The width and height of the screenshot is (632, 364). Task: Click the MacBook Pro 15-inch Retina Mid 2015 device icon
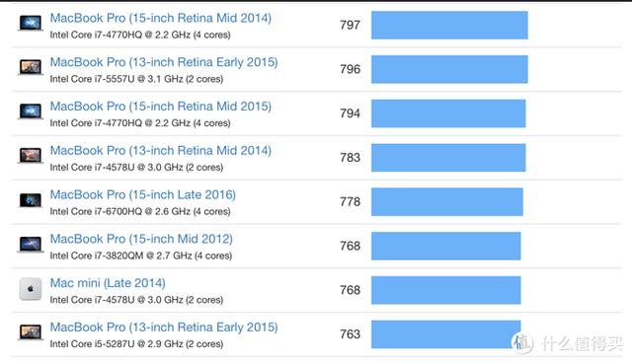click(x=31, y=111)
